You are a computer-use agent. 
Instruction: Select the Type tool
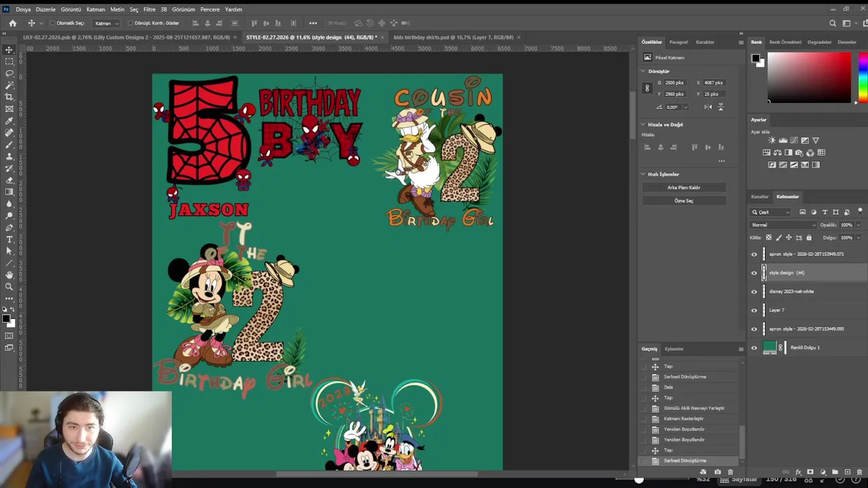pyautogui.click(x=9, y=239)
